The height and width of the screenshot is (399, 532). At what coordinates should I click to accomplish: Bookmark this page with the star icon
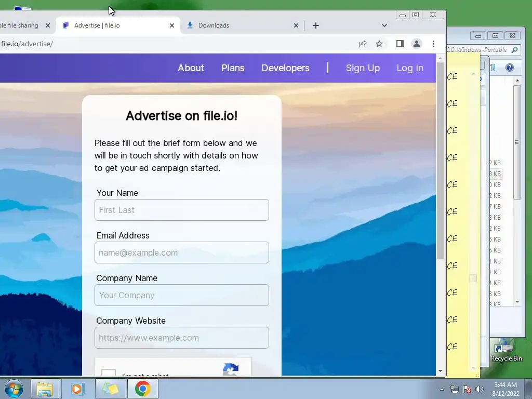[x=379, y=44]
